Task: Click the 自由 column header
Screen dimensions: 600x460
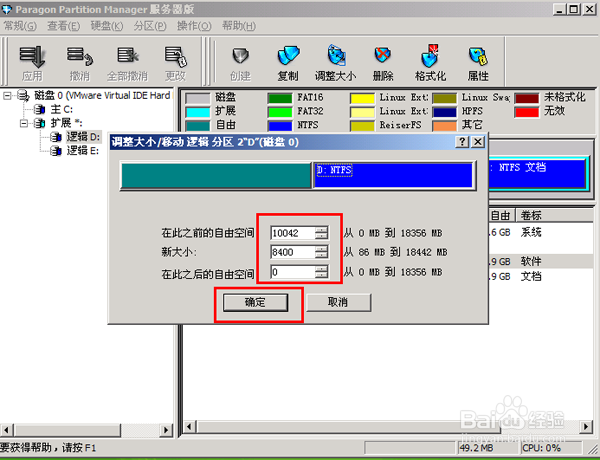Action: [501, 215]
